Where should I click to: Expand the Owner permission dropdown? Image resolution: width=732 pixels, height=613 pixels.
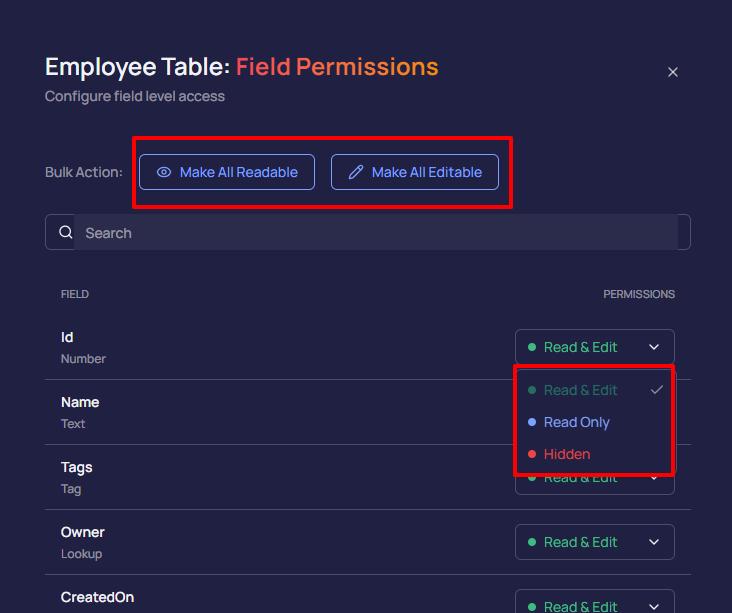point(654,542)
